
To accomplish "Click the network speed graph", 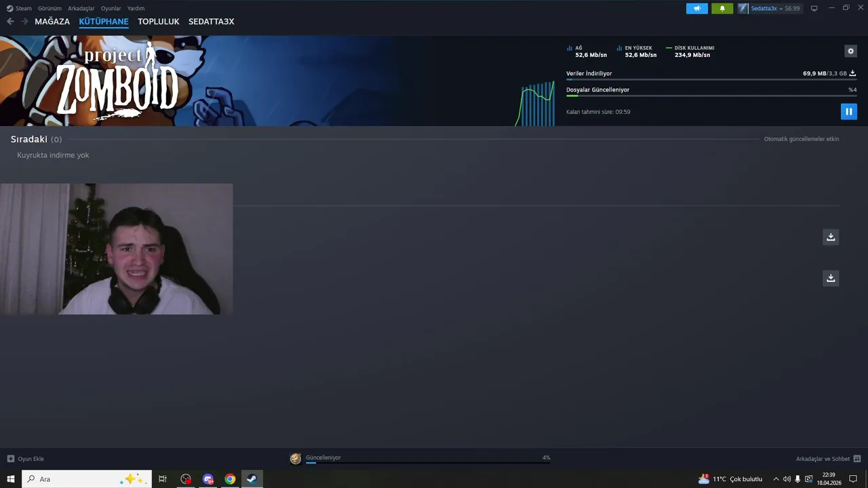I will click(535, 104).
